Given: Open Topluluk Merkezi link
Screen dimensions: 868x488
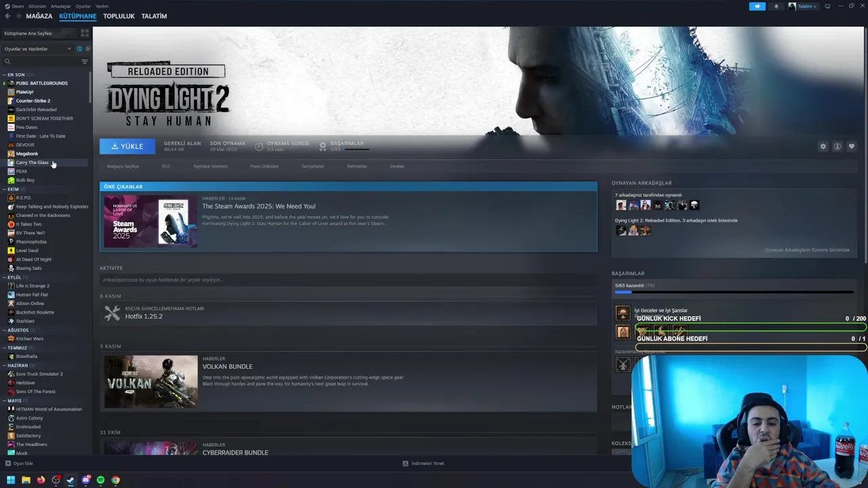Looking at the screenshot, I should coord(210,166).
